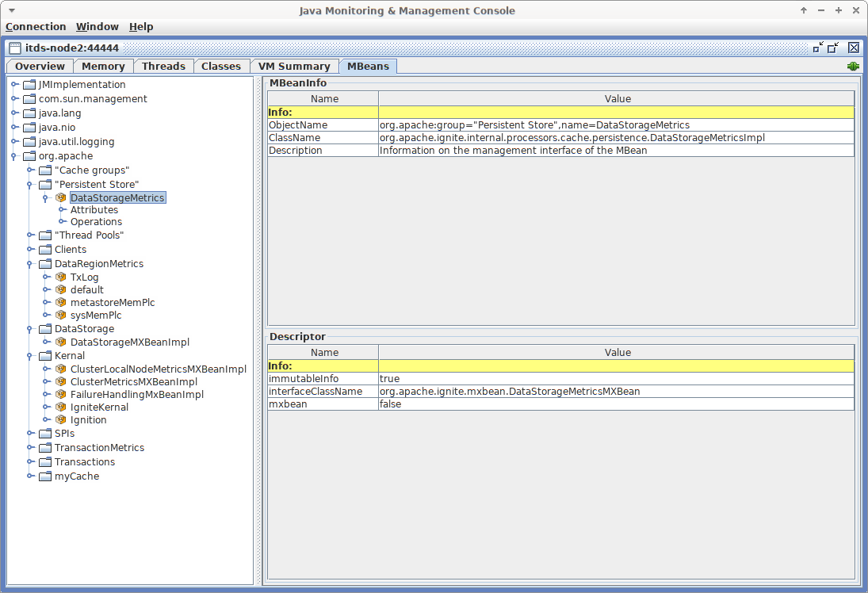Click the DataStorageMXBeanImpl bean icon
Image resolution: width=868 pixels, height=593 pixels.
(x=61, y=342)
